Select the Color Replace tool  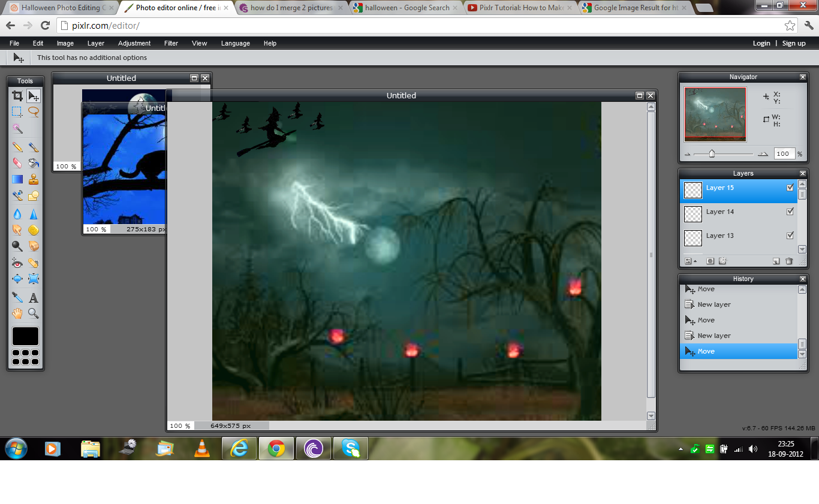(17, 195)
